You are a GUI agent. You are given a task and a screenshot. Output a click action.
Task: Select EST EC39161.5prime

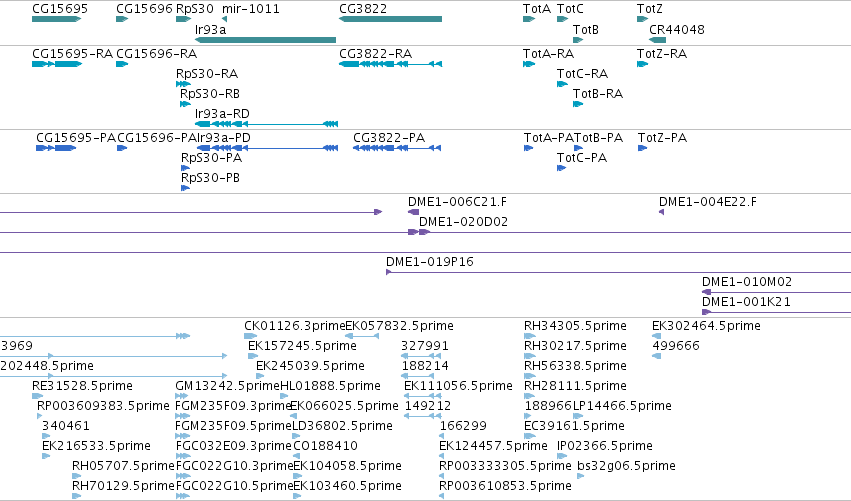pyautogui.click(x=530, y=436)
